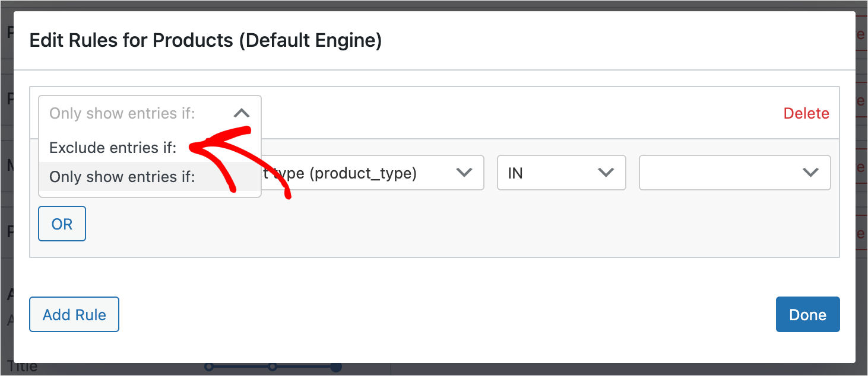The image size is (868, 376).
Task: Click the middle marker on the Title slider
Action: [273, 367]
